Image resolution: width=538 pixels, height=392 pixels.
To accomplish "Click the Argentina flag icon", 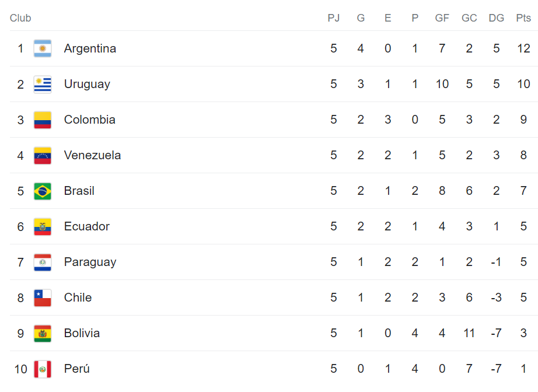I will click(x=43, y=48).
